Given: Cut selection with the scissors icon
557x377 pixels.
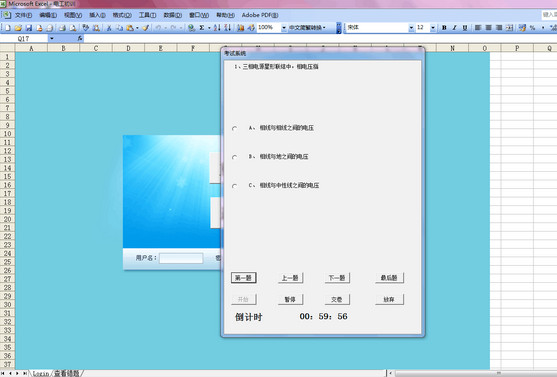Looking at the screenshot, I should click(x=109, y=28).
